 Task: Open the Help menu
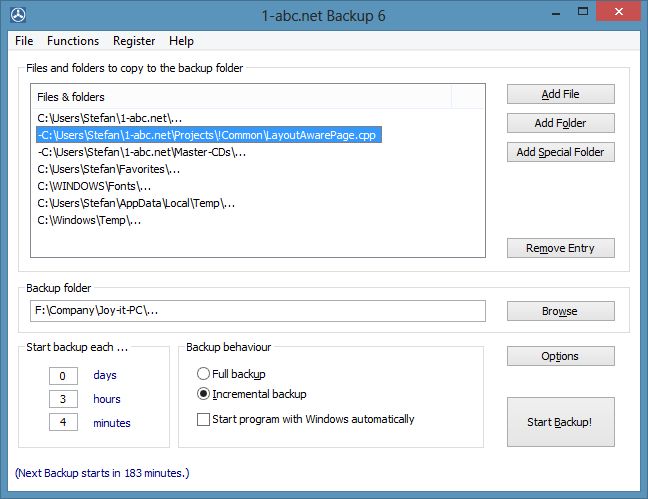(181, 41)
